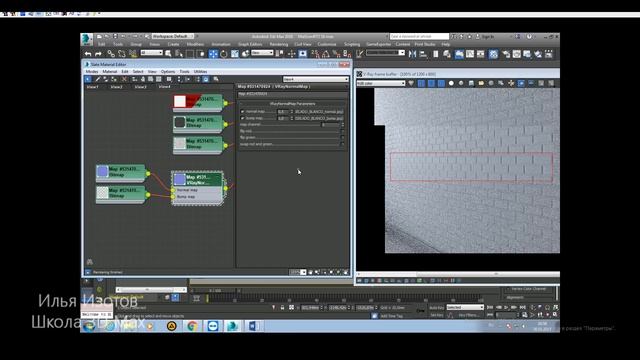This screenshot has height=360, width=640.
Task: Toggle the Angle Snap icon
Action: [326, 54]
